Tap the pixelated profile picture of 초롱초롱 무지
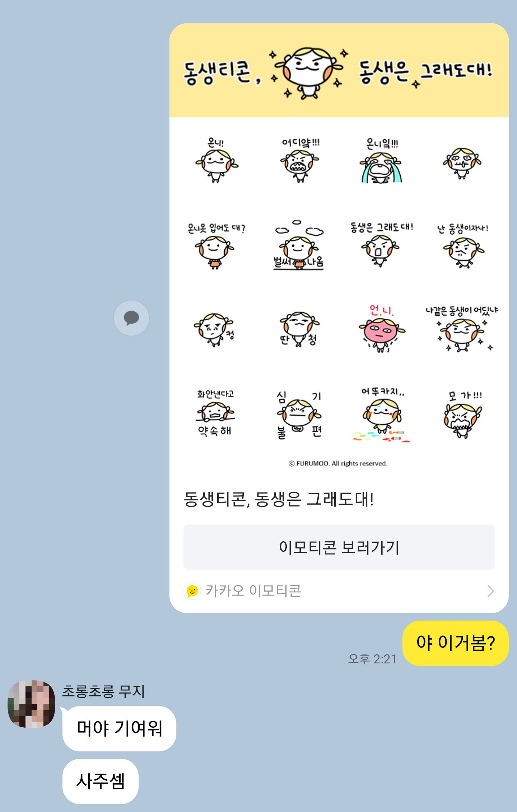This screenshot has width=517, height=812. click(32, 704)
